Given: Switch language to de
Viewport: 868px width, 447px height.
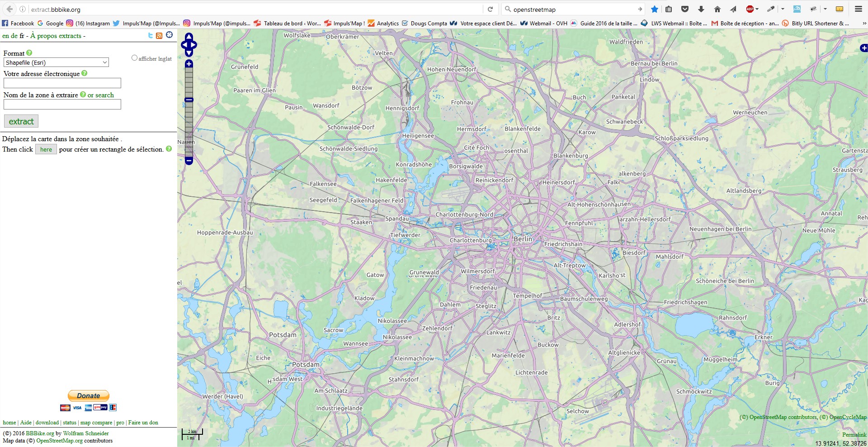Looking at the screenshot, I should 14,36.
